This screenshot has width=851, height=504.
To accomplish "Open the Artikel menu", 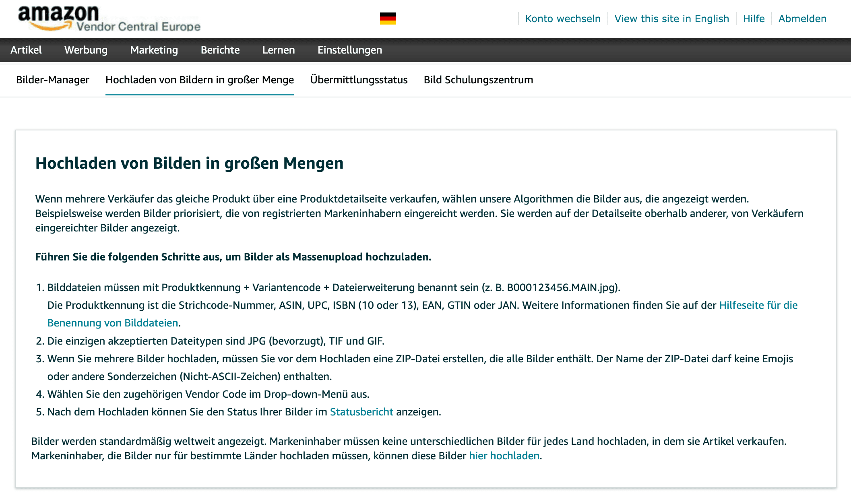I will [x=26, y=50].
